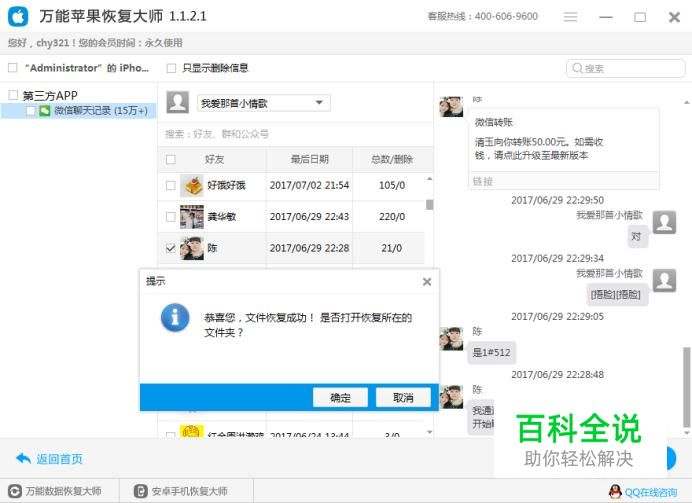Click the WeChat chat records icon

[x=45, y=110]
